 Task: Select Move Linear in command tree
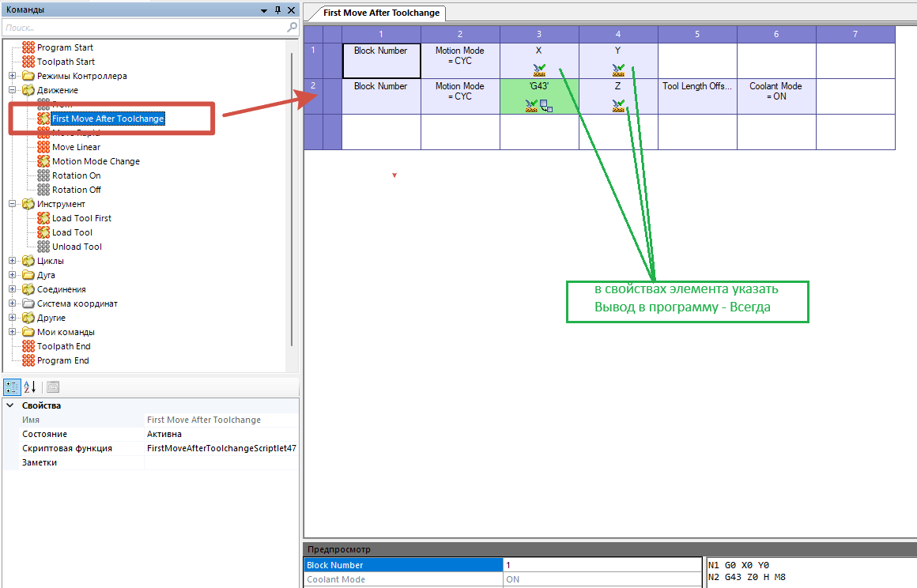point(76,147)
